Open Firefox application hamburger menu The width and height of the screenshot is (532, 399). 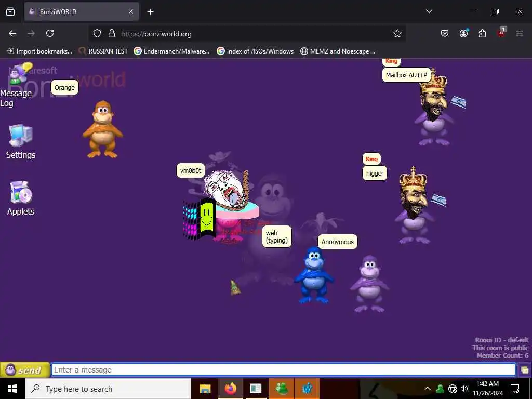(520, 33)
